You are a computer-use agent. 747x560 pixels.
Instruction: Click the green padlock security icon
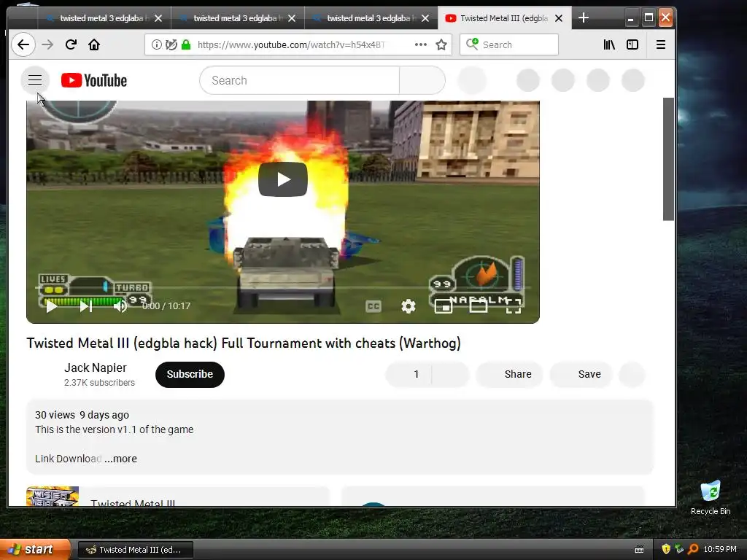(186, 44)
